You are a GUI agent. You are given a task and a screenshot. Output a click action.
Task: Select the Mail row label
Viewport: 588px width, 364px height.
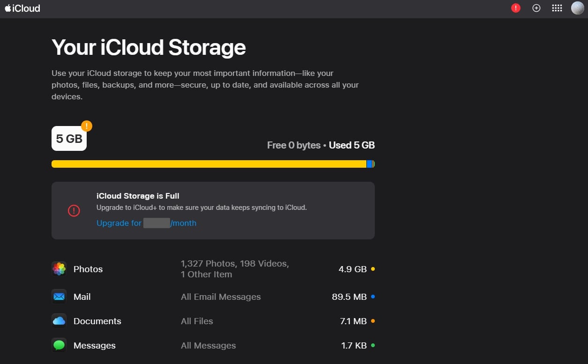[x=82, y=297]
